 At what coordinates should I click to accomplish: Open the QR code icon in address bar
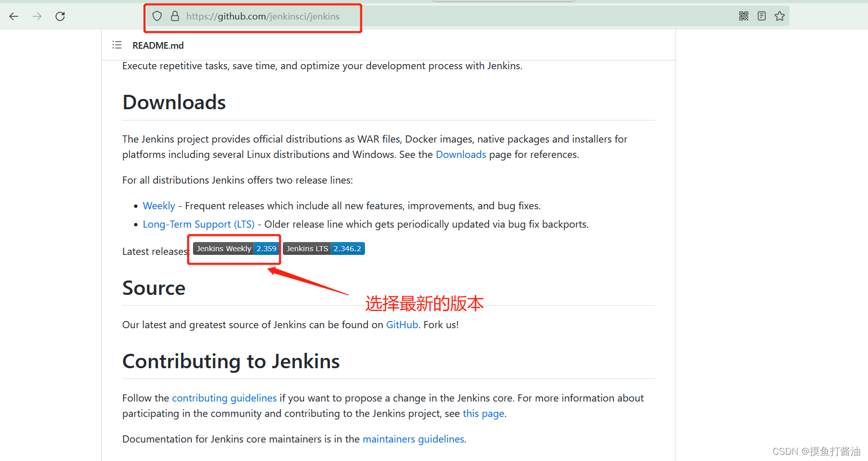tap(744, 16)
